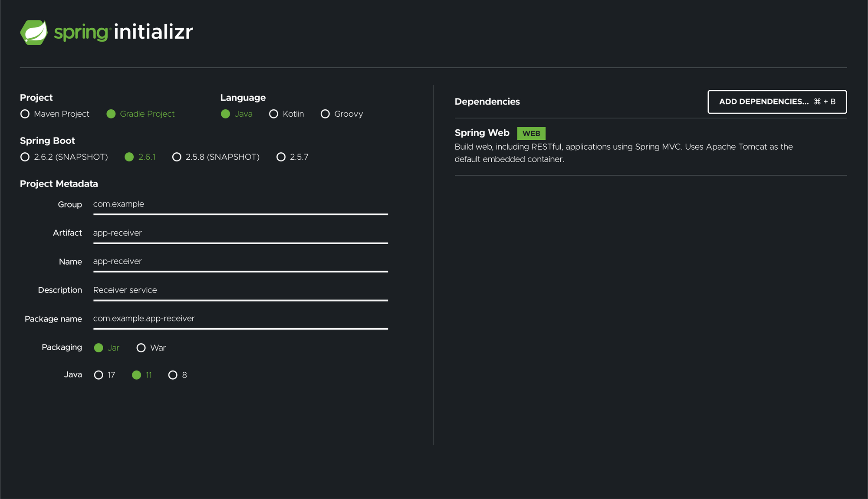Set Java version to 17
Image resolution: width=868 pixels, height=499 pixels.
click(99, 375)
